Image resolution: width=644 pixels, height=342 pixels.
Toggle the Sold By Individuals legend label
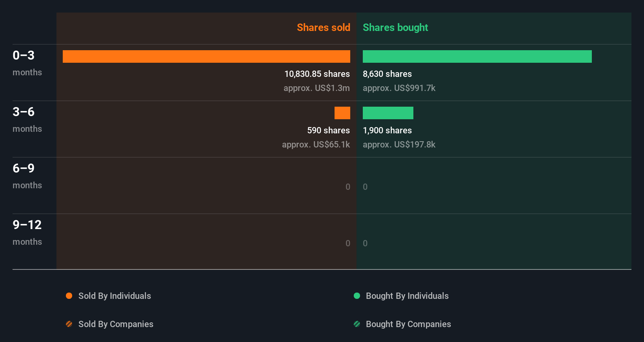tap(115, 296)
